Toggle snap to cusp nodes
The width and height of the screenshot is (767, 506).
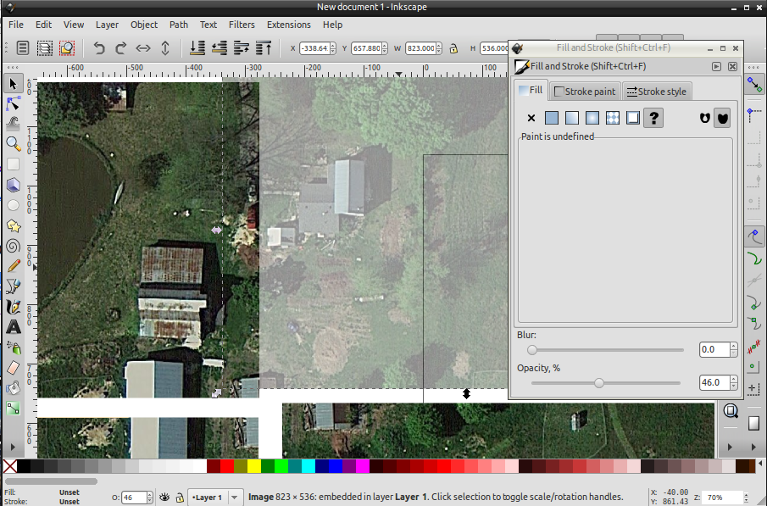point(754,302)
